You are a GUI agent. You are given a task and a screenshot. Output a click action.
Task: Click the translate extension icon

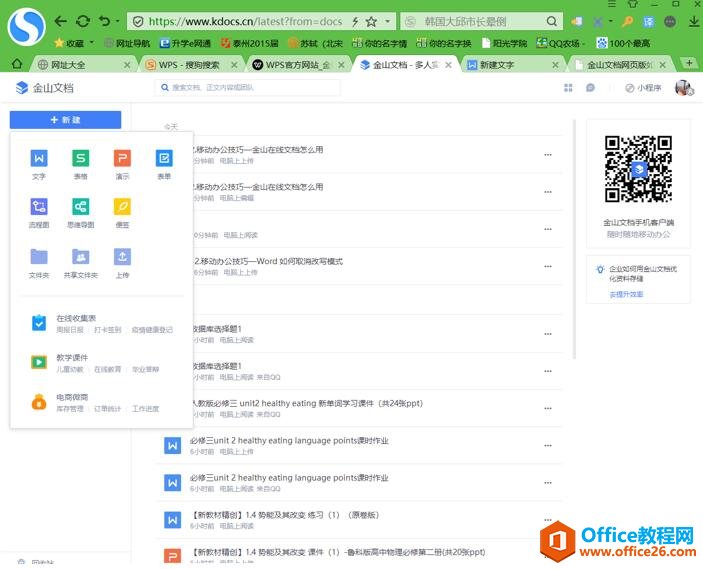(x=648, y=22)
